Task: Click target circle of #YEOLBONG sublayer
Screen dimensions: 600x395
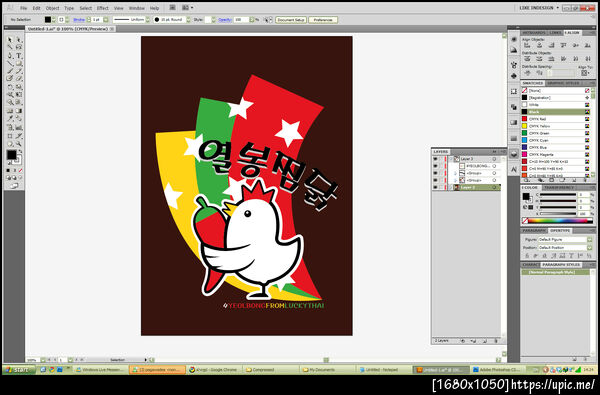Action: pos(494,166)
